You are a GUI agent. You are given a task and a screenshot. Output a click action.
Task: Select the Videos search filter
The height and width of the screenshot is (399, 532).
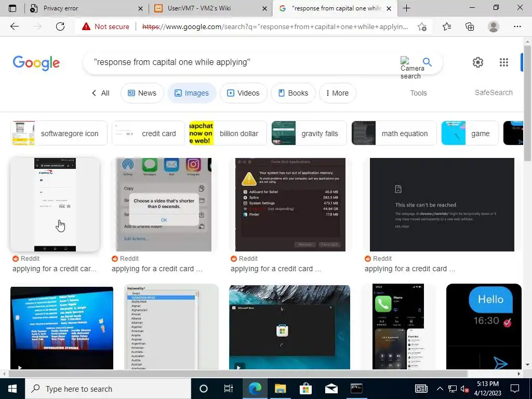pyautogui.click(x=244, y=93)
